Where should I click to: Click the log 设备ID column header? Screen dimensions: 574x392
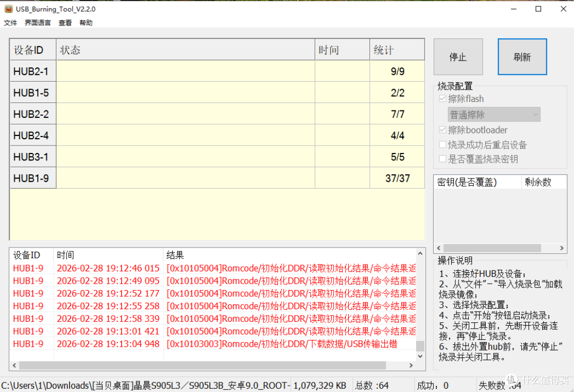(x=32, y=255)
